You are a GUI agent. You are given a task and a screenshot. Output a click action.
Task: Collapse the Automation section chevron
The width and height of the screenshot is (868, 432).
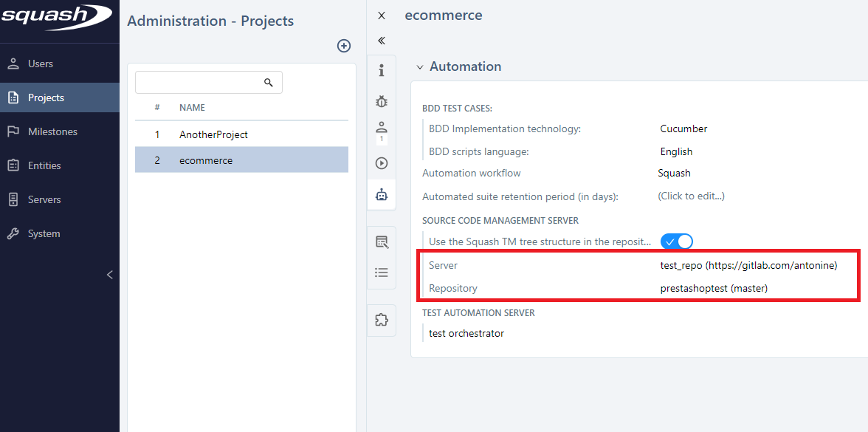point(420,67)
